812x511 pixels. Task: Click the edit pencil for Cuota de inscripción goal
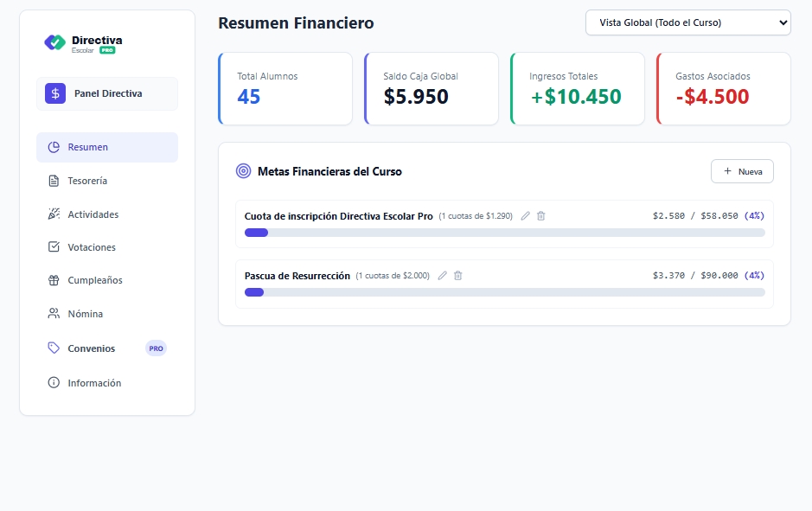coord(525,216)
